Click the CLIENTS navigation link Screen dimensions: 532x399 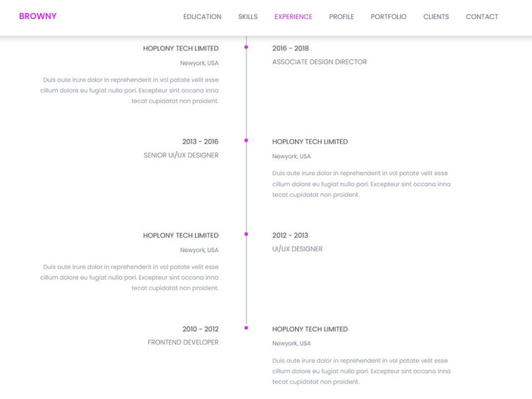(x=436, y=16)
